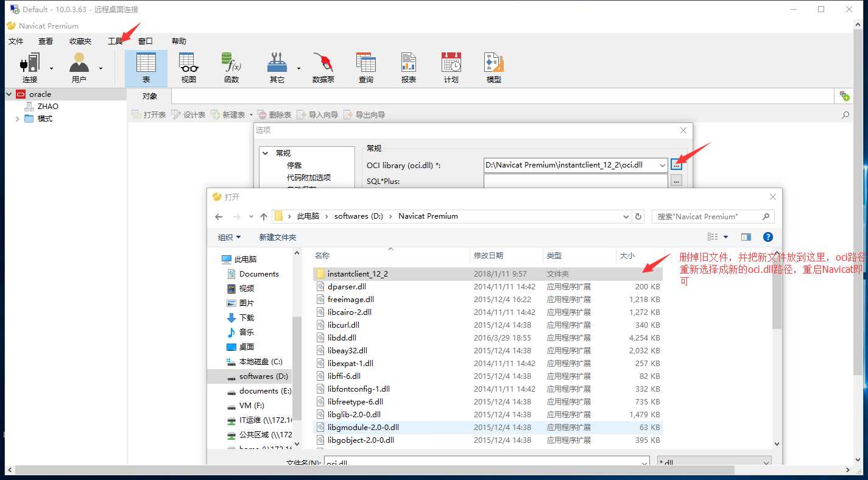
Task: Toggle the preview pane icon
Action: pos(746,237)
